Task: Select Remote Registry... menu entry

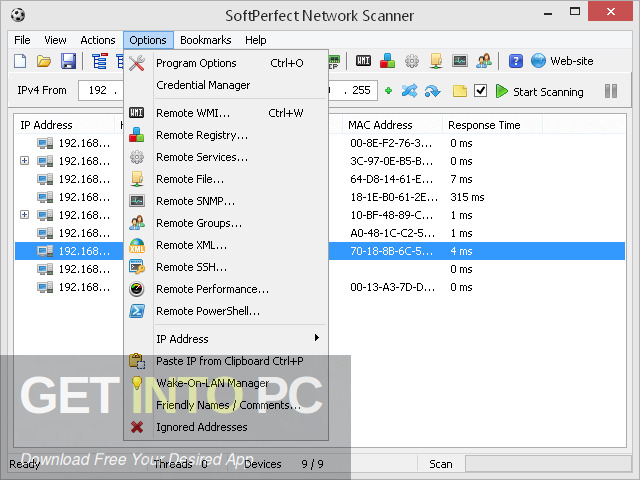Action: pos(226,135)
